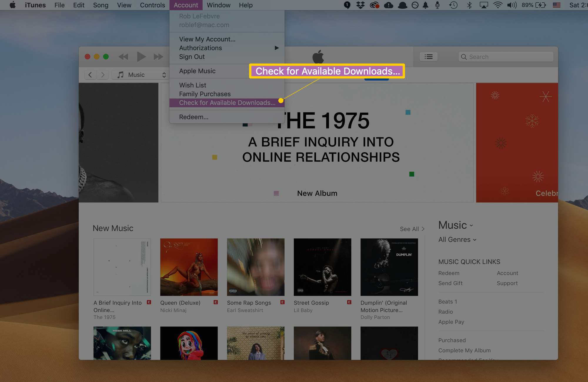Viewport: 588px width, 382px height.
Task: Click artist name Nicki Minaj
Action: click(173, 310)
